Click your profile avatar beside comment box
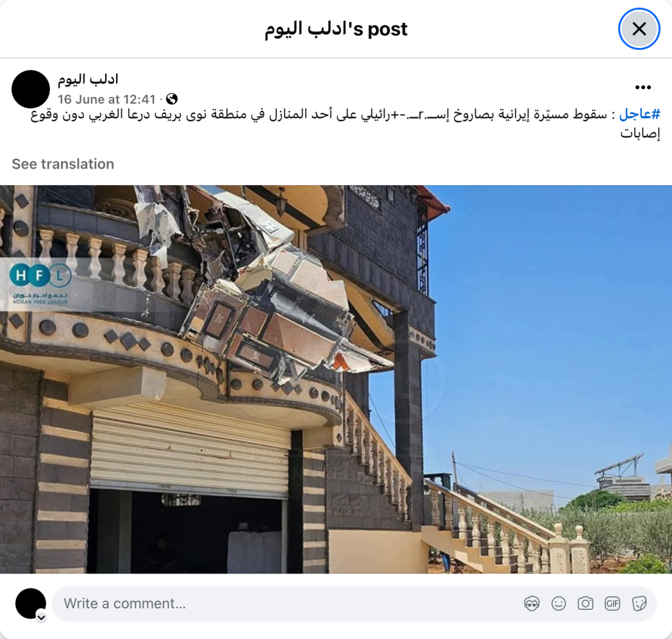The width and height of the screenshot is (672, 639). (x=30, y=604)
